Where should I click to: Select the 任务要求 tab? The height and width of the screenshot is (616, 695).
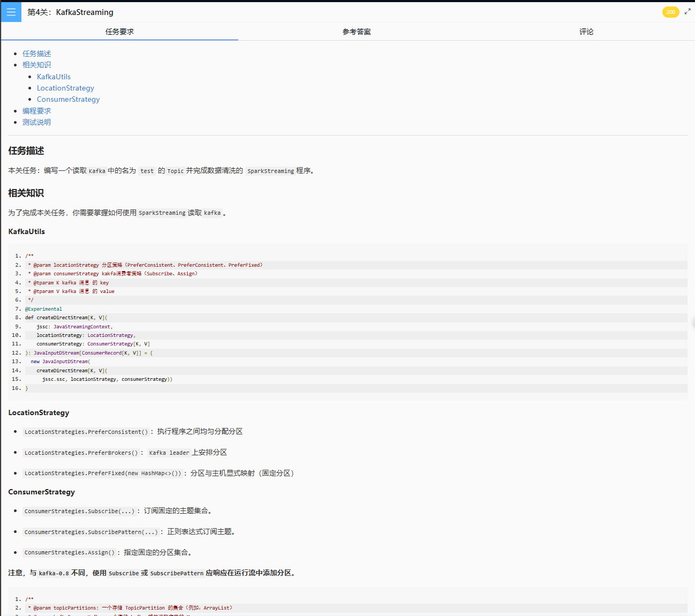pyautogui.click(x=119, y=32)
